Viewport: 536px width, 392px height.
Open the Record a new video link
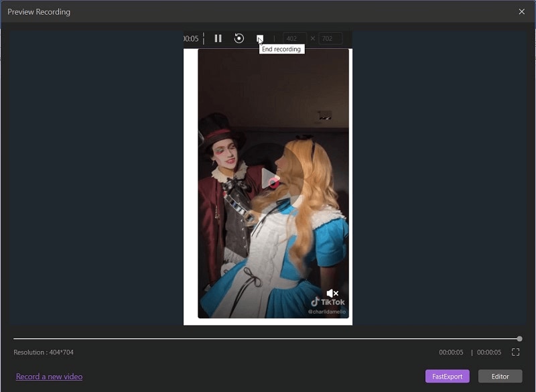click(x=49, y=377)
